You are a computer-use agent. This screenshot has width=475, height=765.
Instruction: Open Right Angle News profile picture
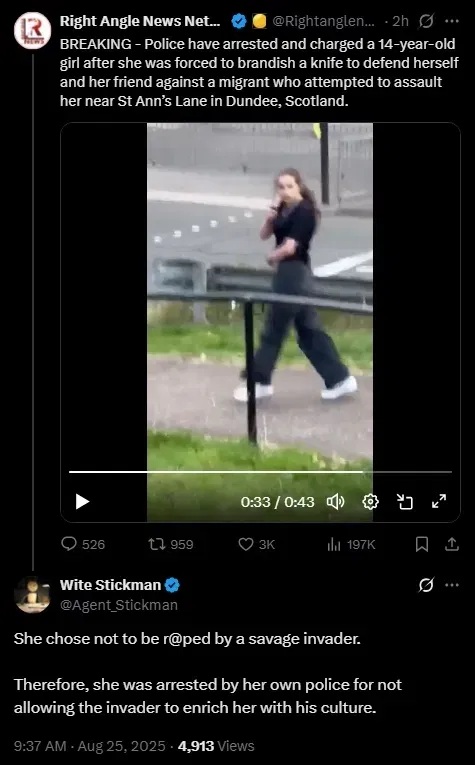tap(32, 30)
